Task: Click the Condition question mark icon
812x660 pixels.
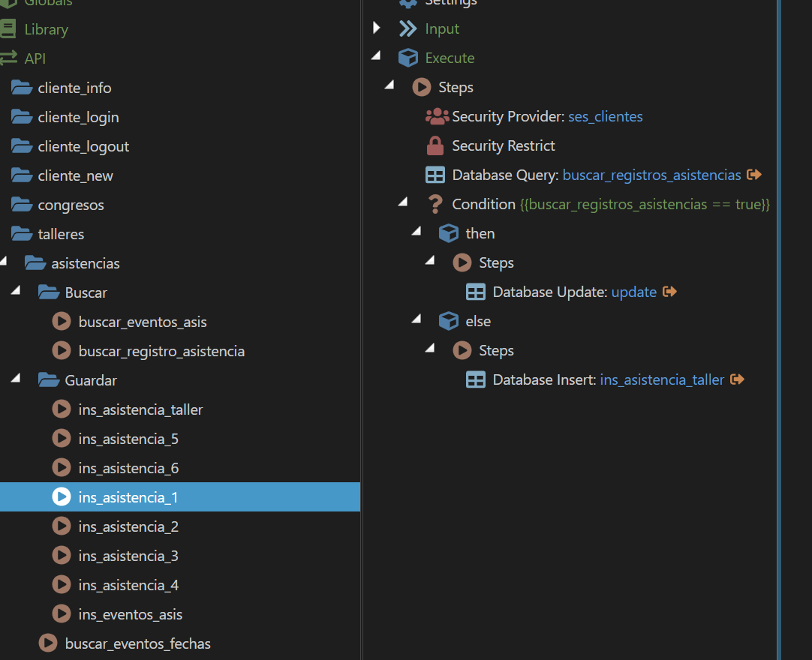Action: [x=435, y=204]
